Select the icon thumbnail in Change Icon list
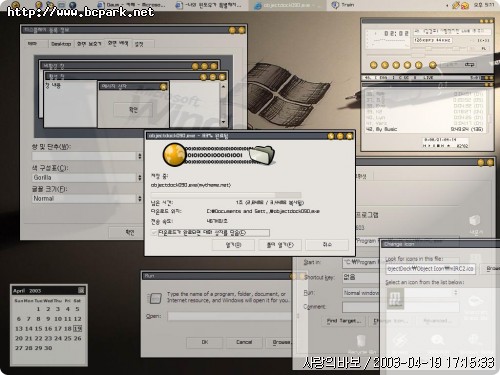500x375 pixels. tap(395, 298)
